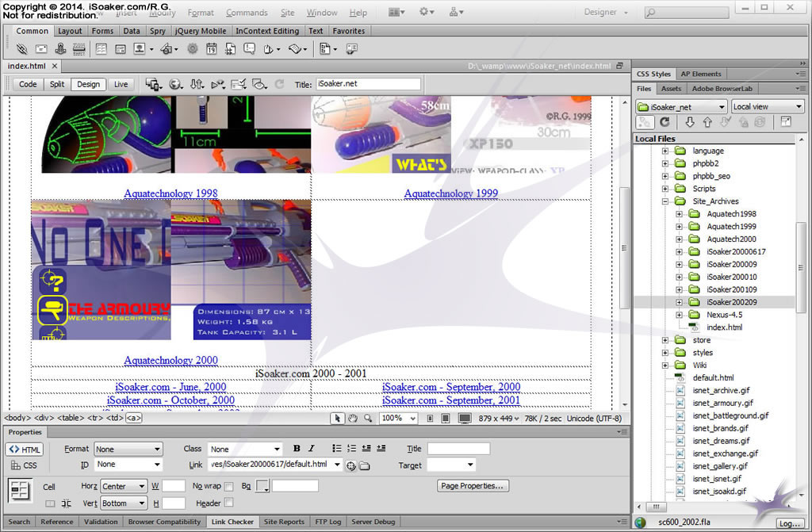Insert a server-side include icon
Image resolution: width=812 pixels, height=532 pixels.
coord(231,49)
